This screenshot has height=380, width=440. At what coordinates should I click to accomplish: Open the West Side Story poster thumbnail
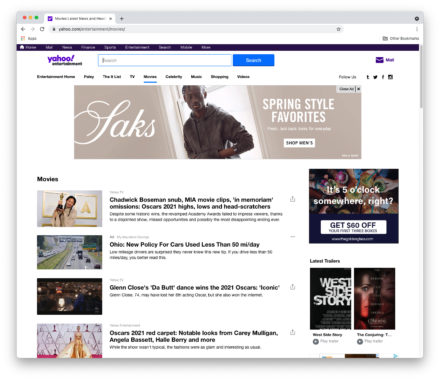click(330, 299)
